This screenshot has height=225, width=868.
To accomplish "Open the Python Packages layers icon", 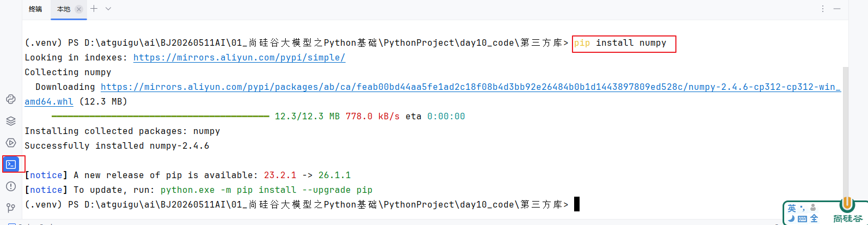I will tap(11, 121).
